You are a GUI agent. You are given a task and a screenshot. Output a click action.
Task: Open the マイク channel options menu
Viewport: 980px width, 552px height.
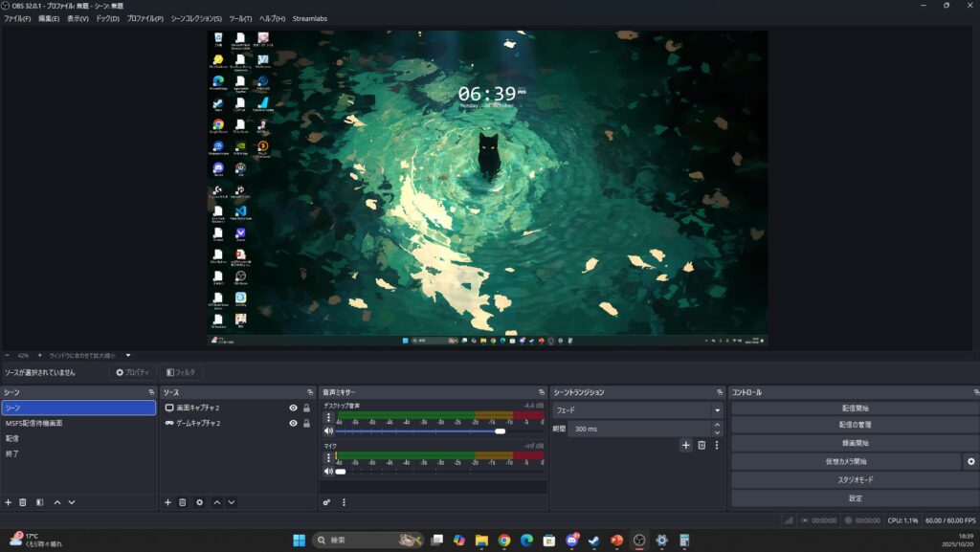[328, 457]
